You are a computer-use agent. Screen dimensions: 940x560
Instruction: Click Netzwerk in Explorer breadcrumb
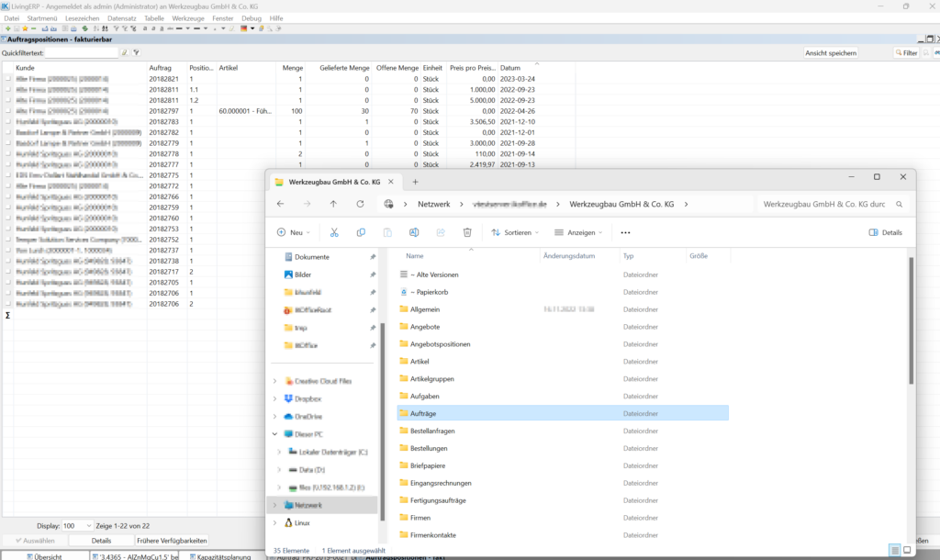[433, 205]
